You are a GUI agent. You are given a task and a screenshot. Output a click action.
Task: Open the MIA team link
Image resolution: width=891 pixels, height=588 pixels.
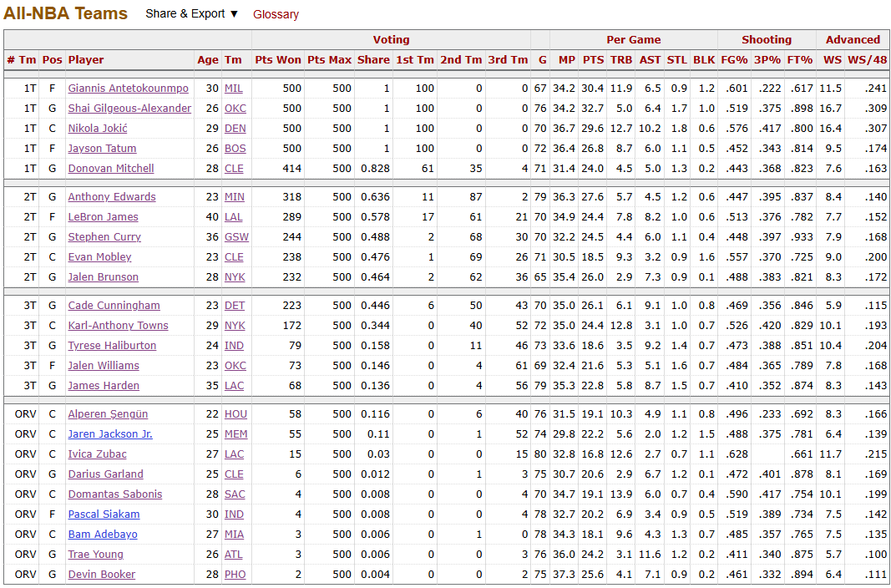(x=234, y=534)
